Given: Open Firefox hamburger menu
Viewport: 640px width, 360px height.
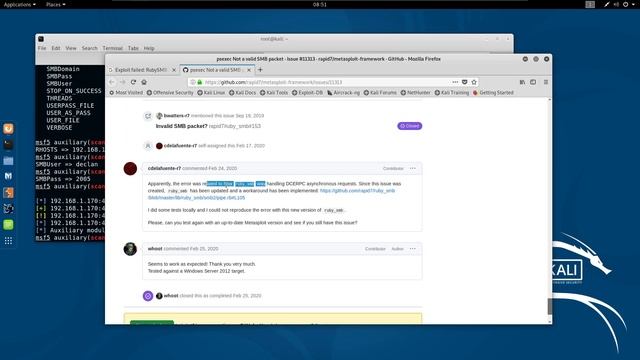Looking at the screenshot, I should pos(546,82).
